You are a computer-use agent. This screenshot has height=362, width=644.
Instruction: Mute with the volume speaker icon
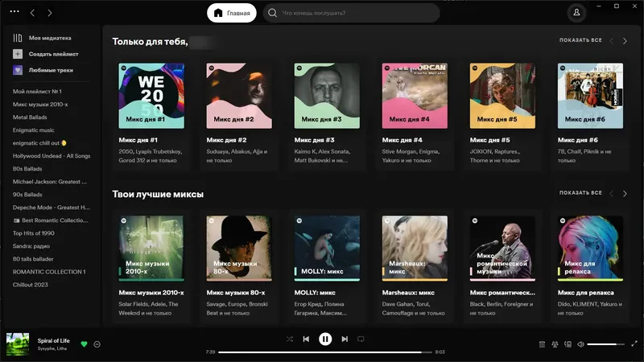click(x=580, y=344)
